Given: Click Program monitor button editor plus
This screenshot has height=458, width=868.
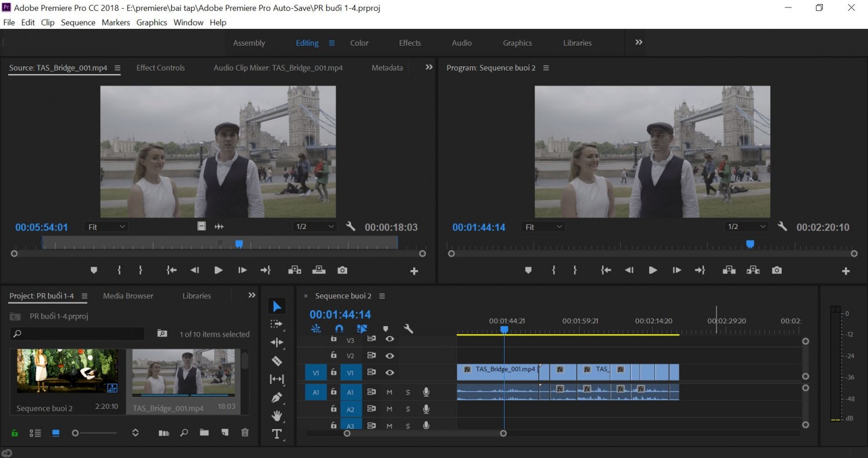Looking at the screenshot, I should 845,271.
